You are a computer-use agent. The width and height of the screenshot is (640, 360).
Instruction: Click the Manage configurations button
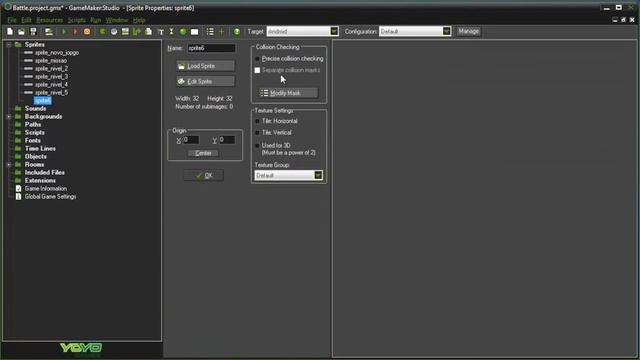pyautogui.click(x=468, y=31)
